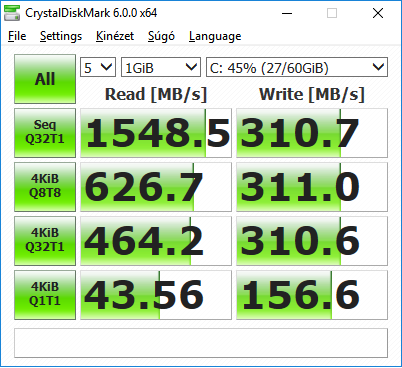Click the Seq write result 310.7

coord(312,133)
